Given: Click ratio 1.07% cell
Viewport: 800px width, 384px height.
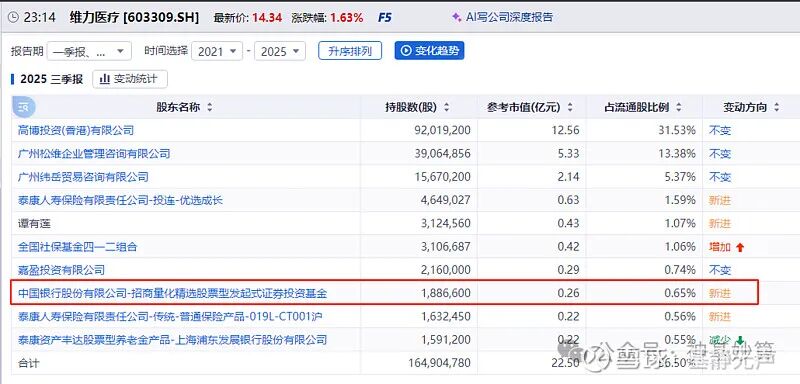Looking at the screenshot, I should coord(680,223).
